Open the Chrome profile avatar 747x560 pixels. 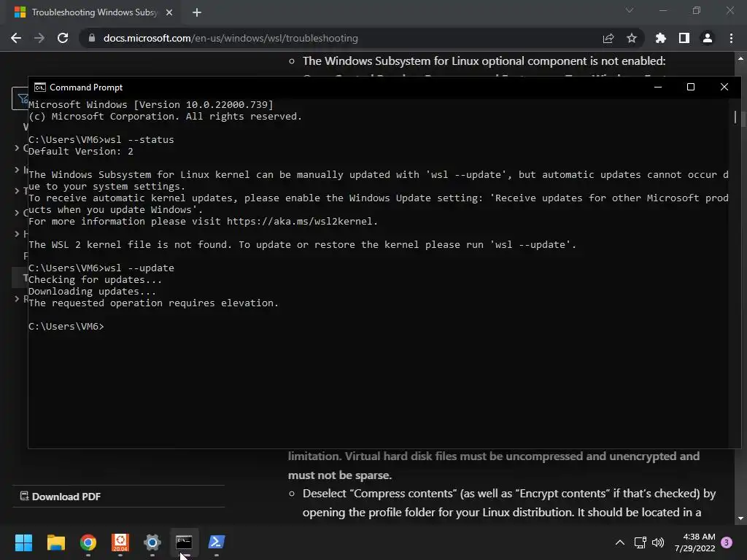708,38
